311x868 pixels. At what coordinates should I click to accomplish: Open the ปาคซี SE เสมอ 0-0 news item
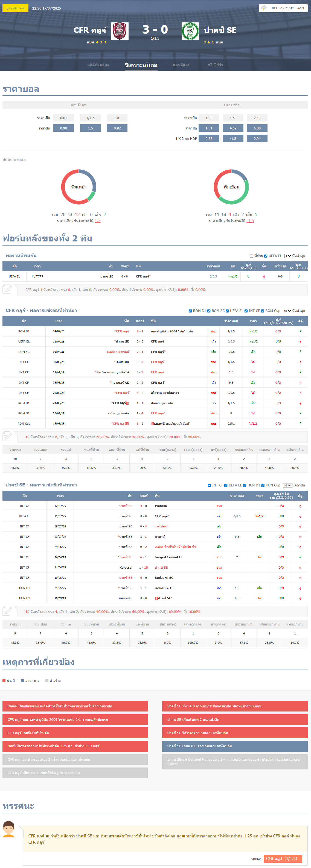click(x=235, y=746)
